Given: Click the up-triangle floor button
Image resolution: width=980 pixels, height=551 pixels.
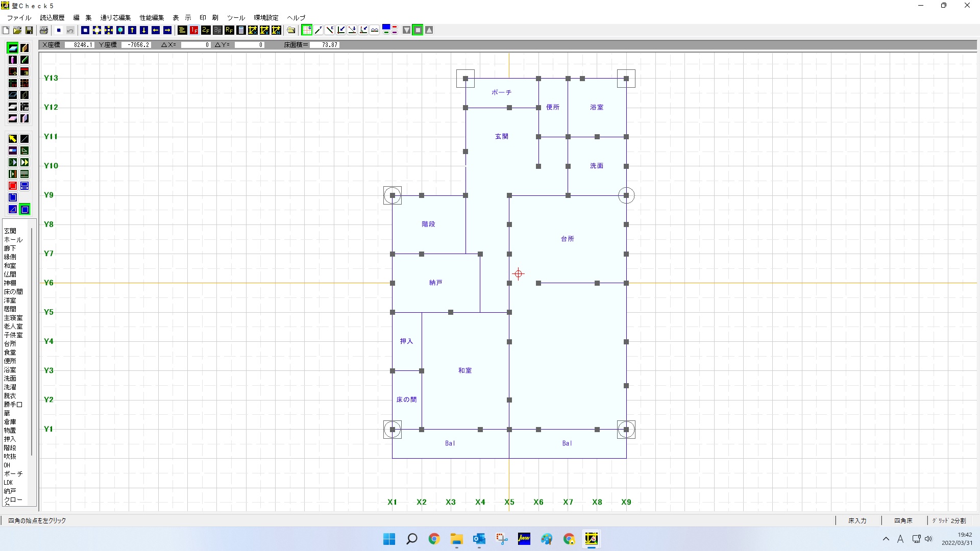Looking at the screenshot, I should pos(429,30).
